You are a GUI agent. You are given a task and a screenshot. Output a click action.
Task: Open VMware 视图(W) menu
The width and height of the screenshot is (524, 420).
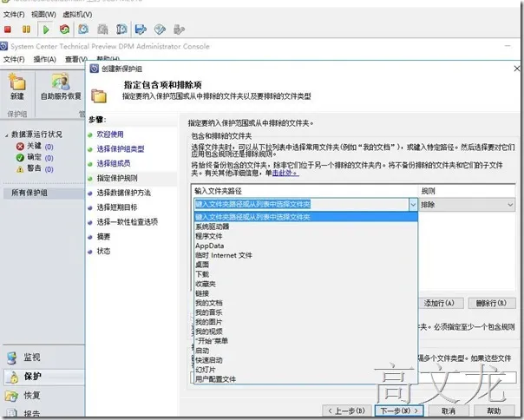(x=43, y=15)
